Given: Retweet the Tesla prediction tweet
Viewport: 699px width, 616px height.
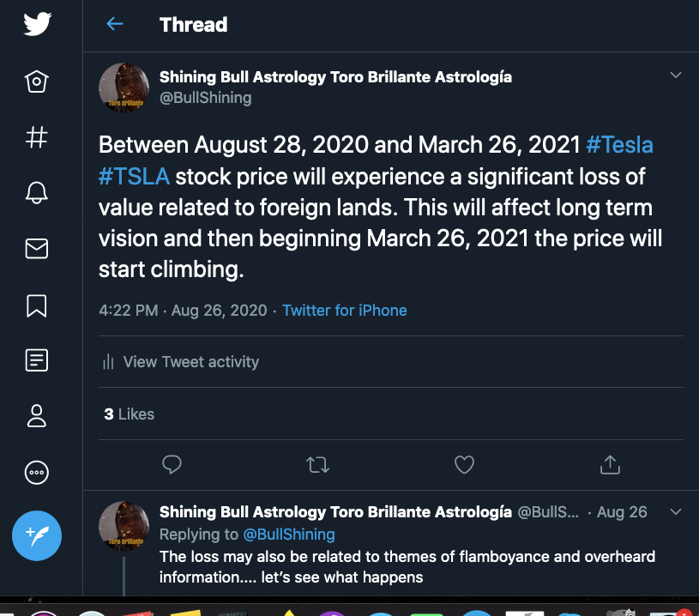Looking at the screenshot, I should (317, 464).
